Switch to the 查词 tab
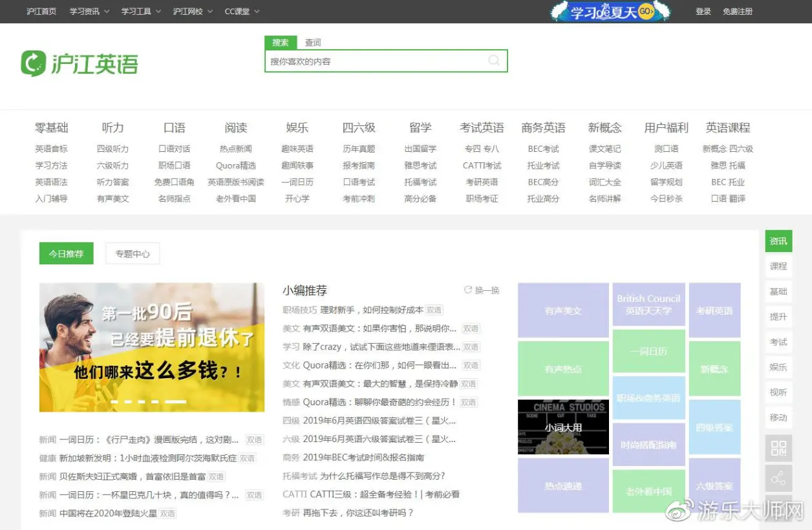The height and width of the screenshot is (530, 812). [313, 43]
